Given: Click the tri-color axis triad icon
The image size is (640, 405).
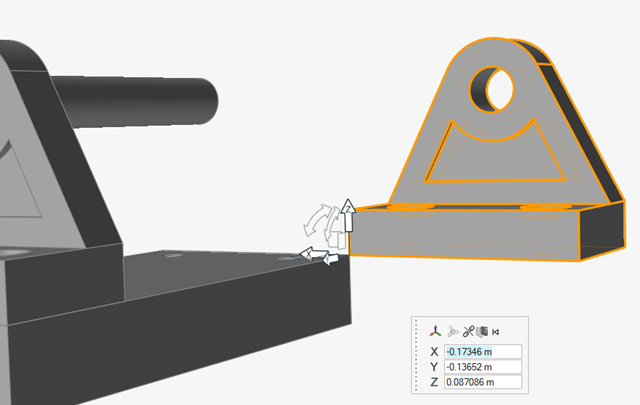Looking at the screenshot, I should pyautogui.click(x=435, y=330).
